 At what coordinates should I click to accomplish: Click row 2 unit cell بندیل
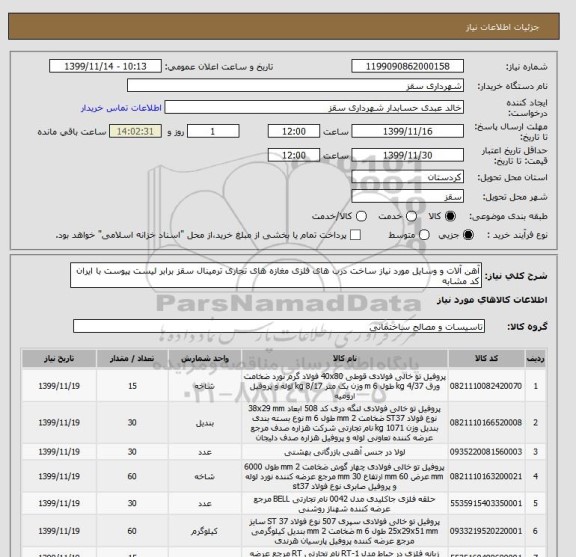[x=205, y=423]
